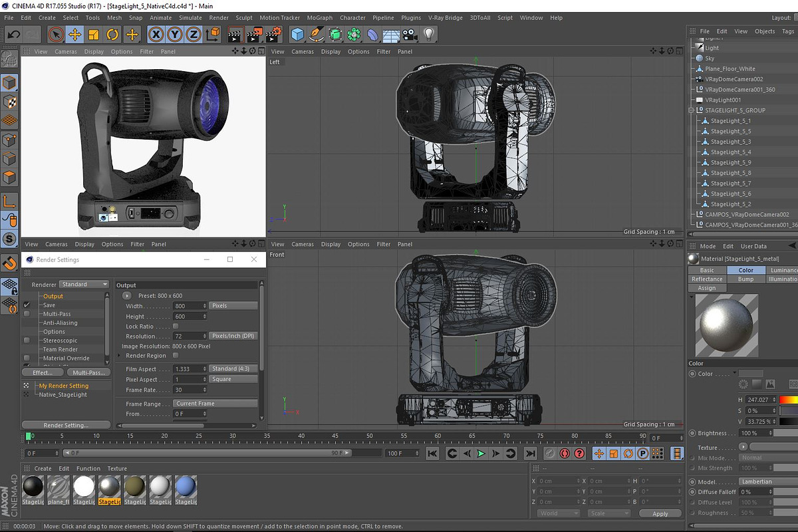
Task: Open the Character menu
Action: click(x=352, y=18)
